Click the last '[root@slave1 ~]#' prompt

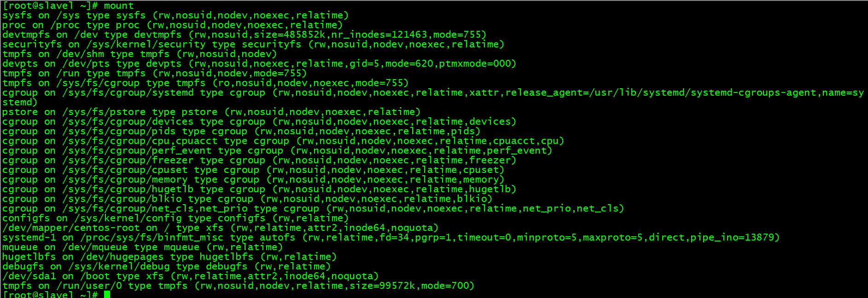pyautogui.click(x=50, y=294)
